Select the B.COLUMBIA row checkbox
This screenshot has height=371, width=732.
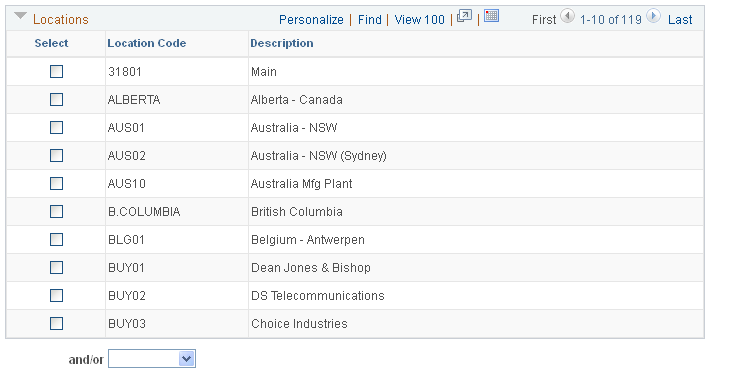[56, 211]
